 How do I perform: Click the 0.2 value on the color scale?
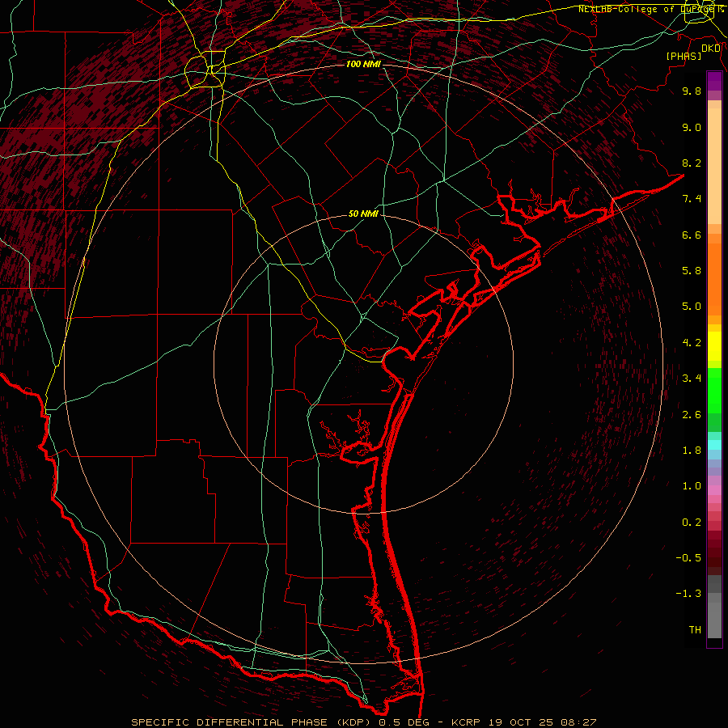(x=692, y=523)
